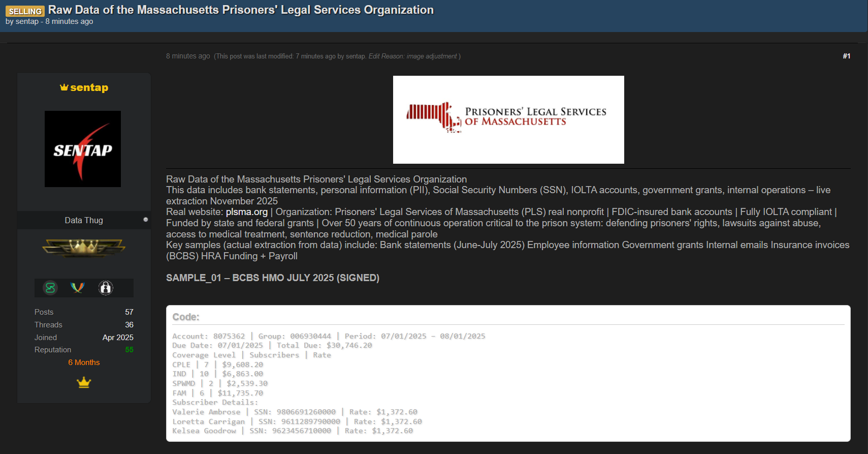Click the colorful feathers badge icon
The image size is (868, 454).
pyautogui.click(x=77, y=288)
